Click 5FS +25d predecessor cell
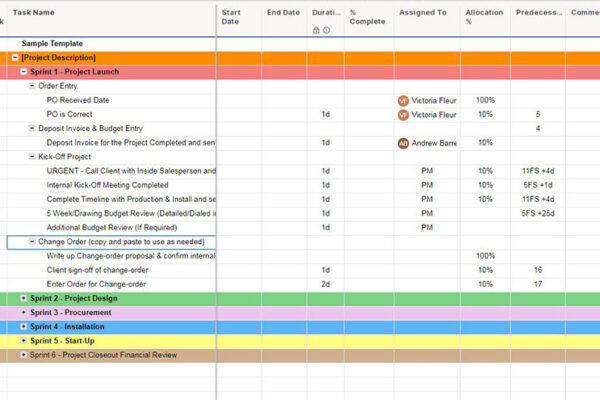 538,213
